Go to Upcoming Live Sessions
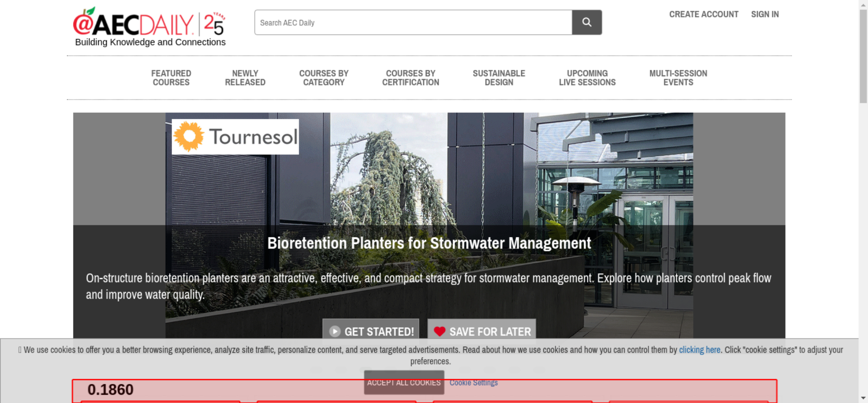The width and height of the screenshot is (868, 403). point(587,78)
